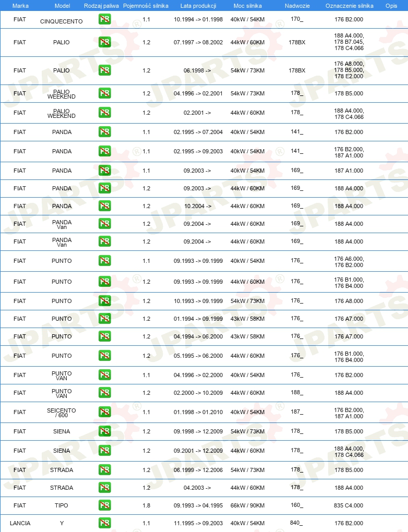Screen dimensions: 408x532
Task: Click the fuel icon for PALIO 07.1997 row
Action: click(x=104, y=42)
